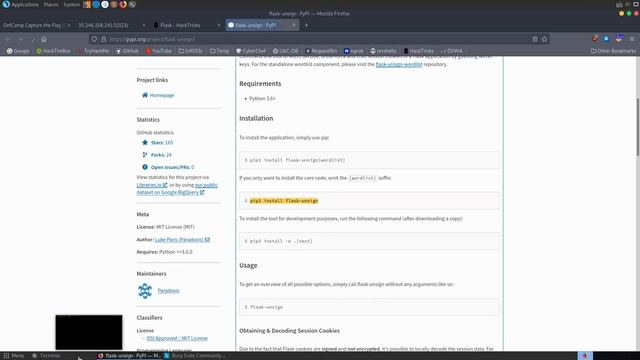The width and height of the screenshot is (640, 360).
Task: Close the Flask - HackTricks tab
Action: [x=219, y=25]
